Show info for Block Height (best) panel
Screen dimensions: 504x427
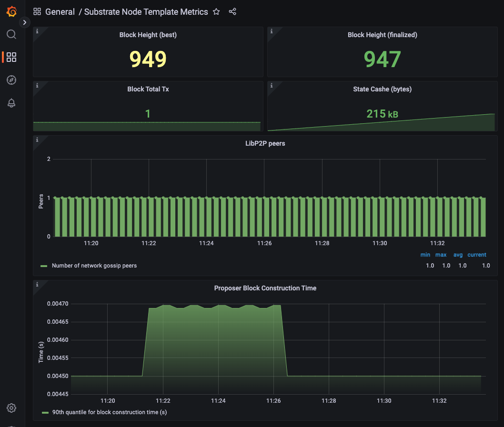[x=37, y=31]
